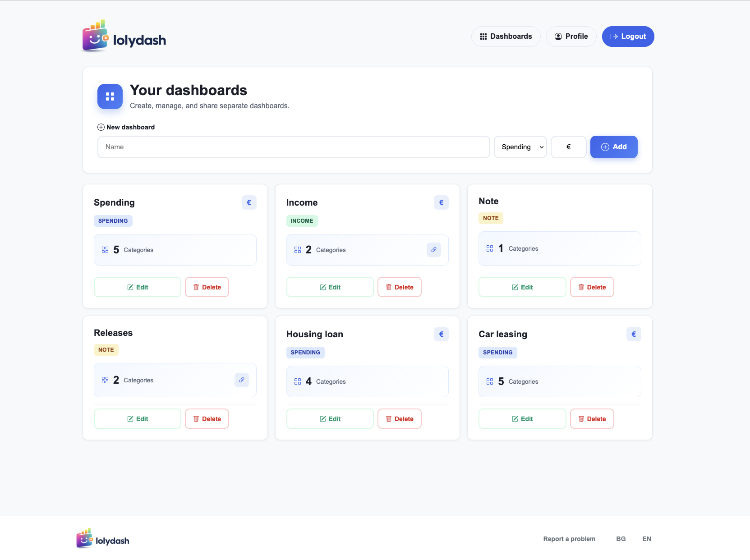Click the euro icon on the Car leasing card
Image resolution: width=750 pixels, height=560 pixels.
(633, 334)
